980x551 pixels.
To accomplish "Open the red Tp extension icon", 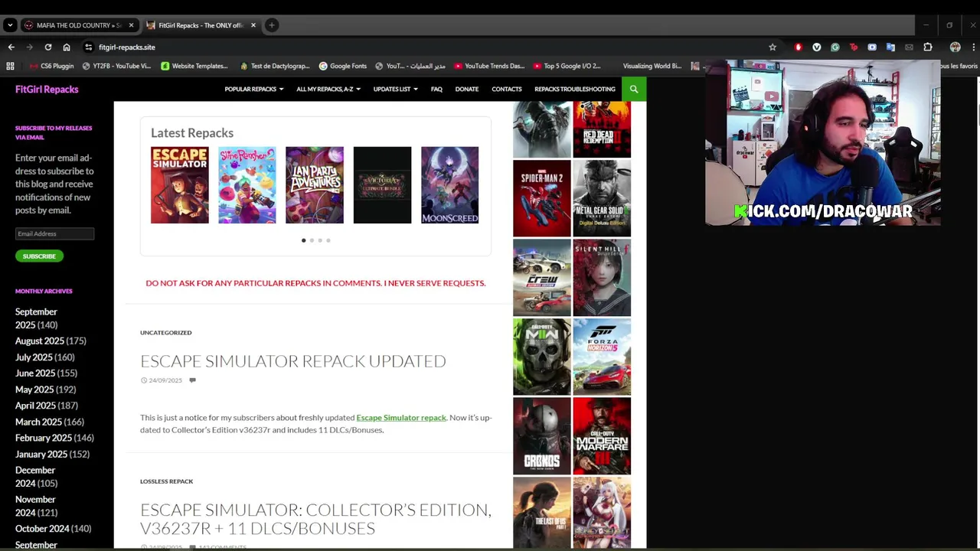I will point(854,47).
